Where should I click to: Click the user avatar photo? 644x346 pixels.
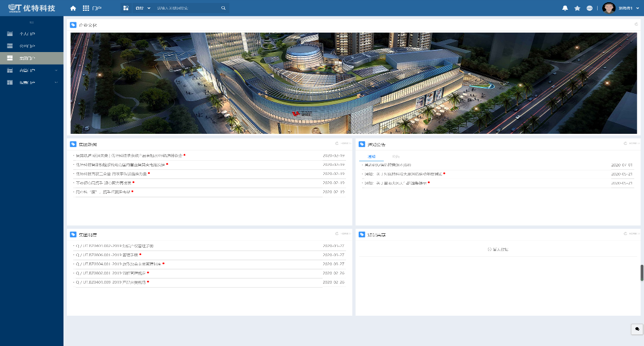609,8
